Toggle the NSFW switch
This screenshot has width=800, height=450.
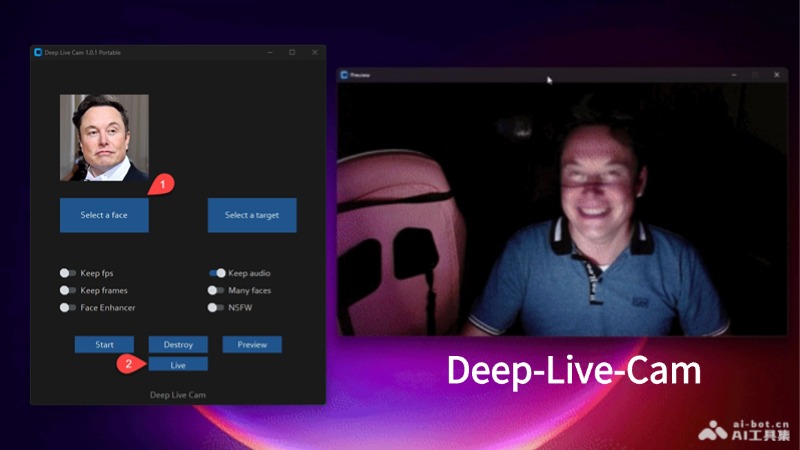(216, 308)
